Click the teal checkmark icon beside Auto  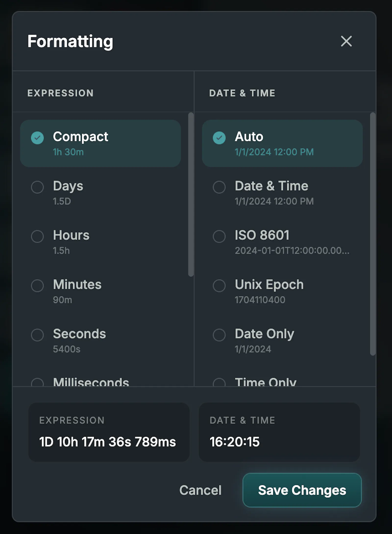[x=219, y=138]
